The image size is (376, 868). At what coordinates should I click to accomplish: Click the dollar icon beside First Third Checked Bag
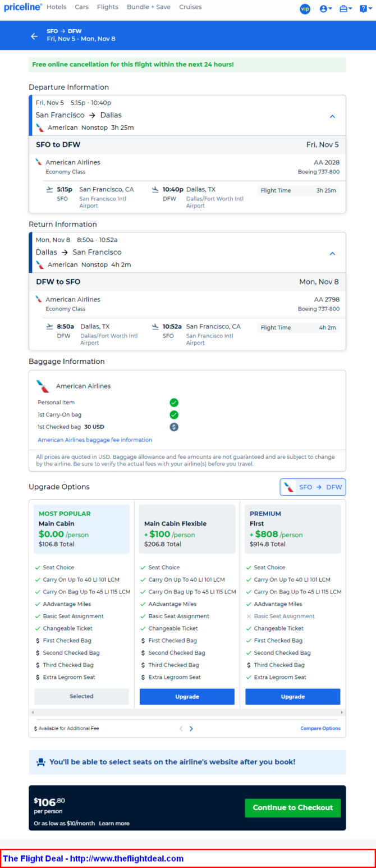pos(249,665)
